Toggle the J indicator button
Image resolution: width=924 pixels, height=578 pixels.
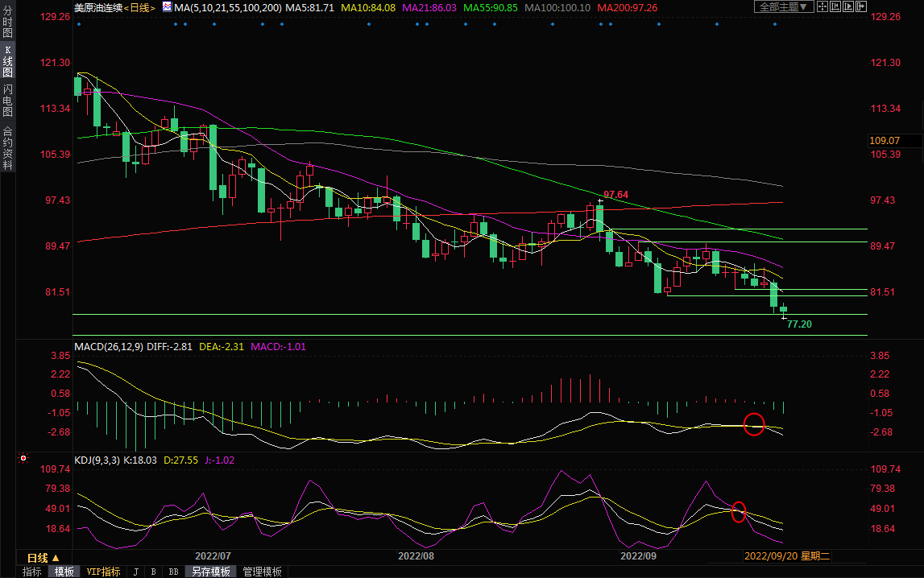135,572
